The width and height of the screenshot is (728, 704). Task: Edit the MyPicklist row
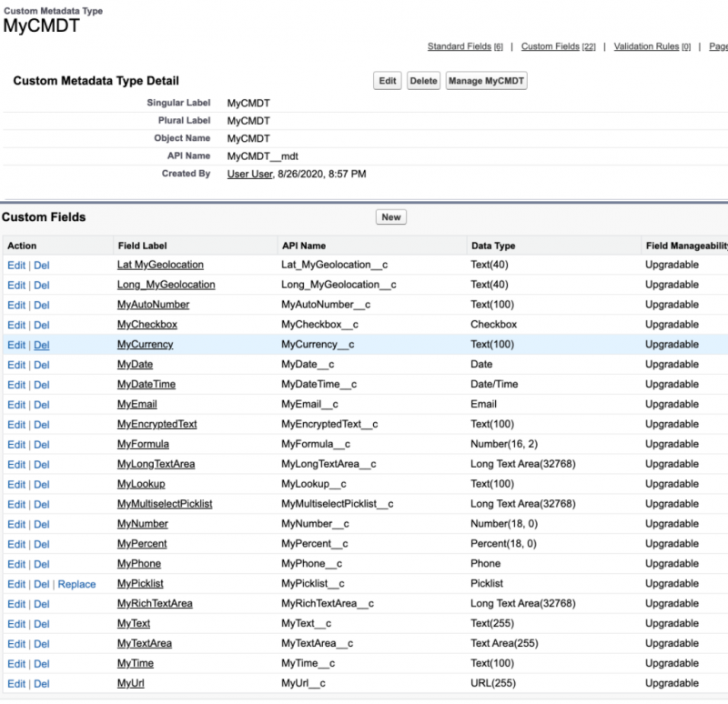pyautogui.click(x=16, y=584)
